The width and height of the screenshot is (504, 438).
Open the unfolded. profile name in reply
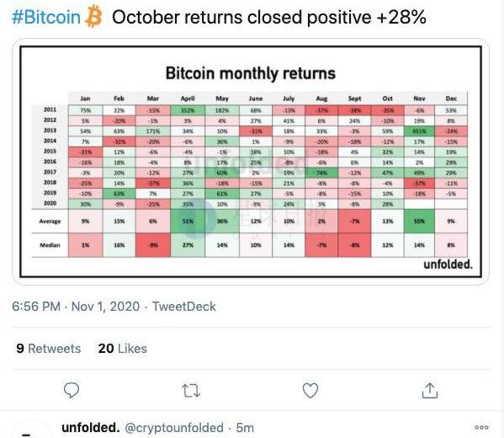coord(91,428)
